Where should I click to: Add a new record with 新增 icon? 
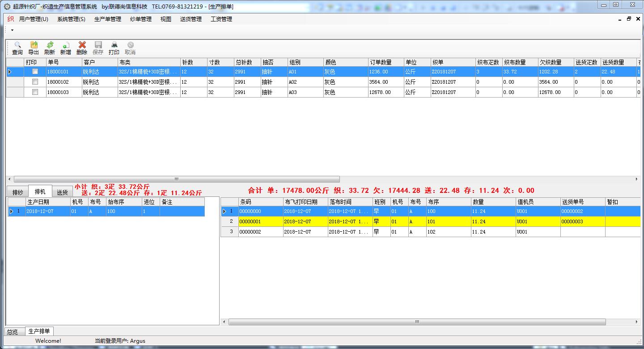point(66,45)
